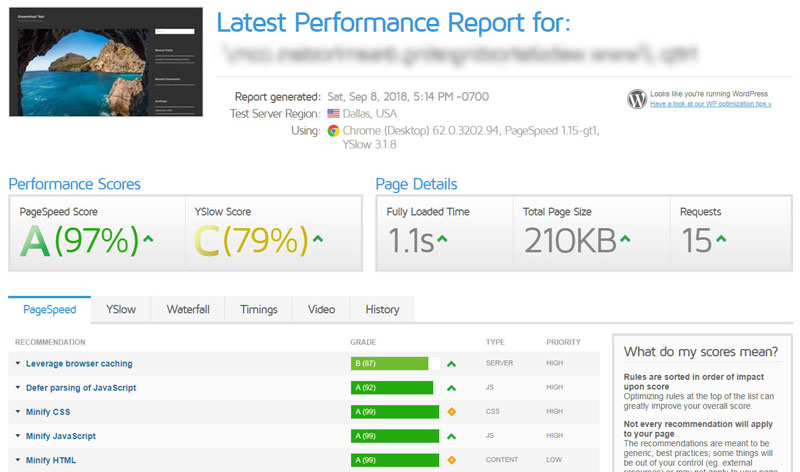Switch to the Video tab
The height and width of the screenshot is (472, 800).
[x=321, y=310]
